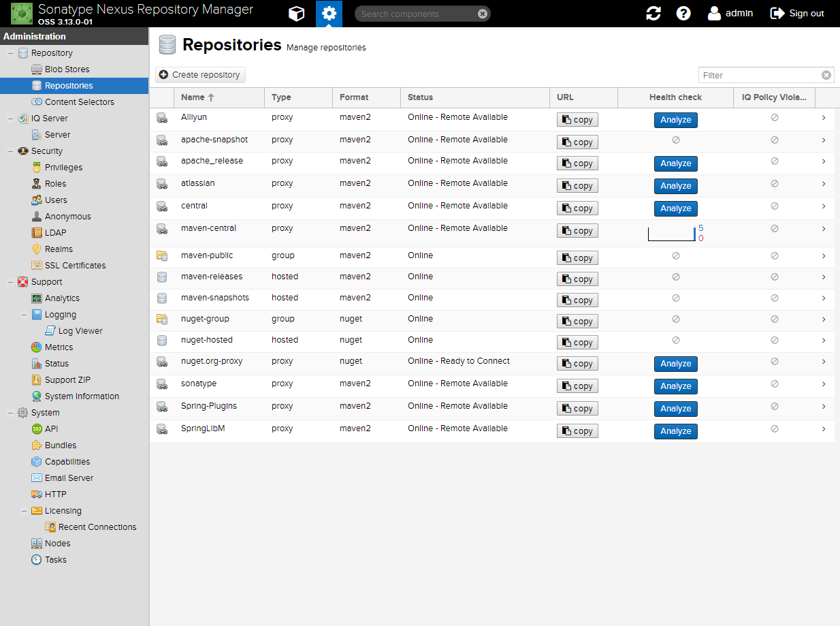Select Repositories in sidebar

74,86
